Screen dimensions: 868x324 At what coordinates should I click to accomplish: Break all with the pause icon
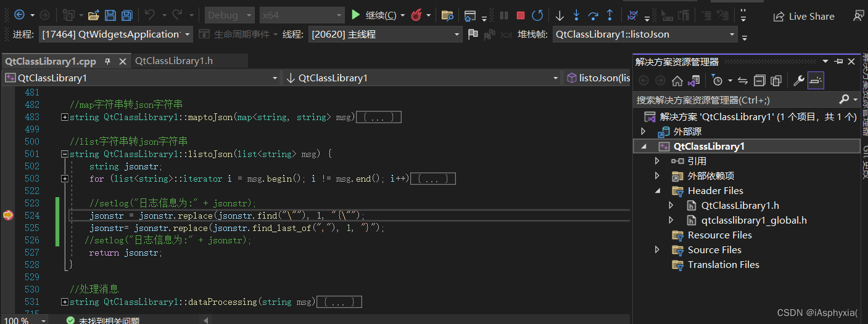(504, 15)
